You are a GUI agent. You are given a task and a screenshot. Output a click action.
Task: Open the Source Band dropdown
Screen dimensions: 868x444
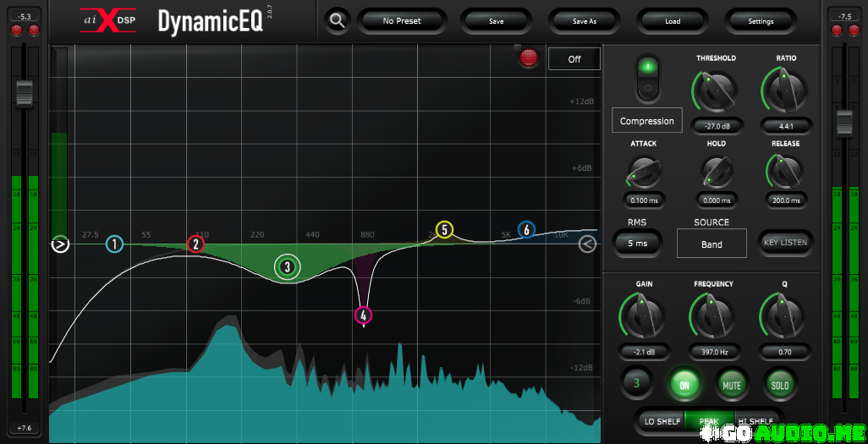[711, 244]
